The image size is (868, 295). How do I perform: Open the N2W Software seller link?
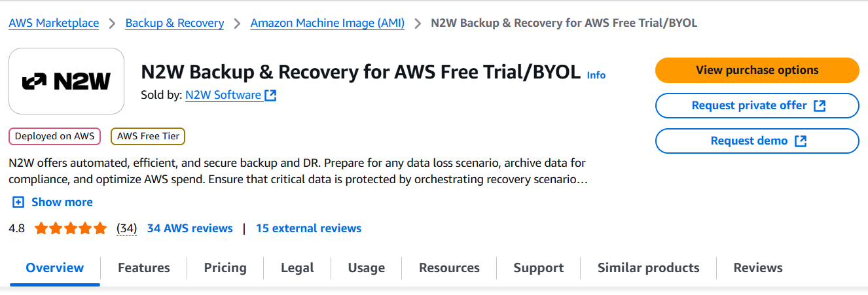(x=223, y=95)
